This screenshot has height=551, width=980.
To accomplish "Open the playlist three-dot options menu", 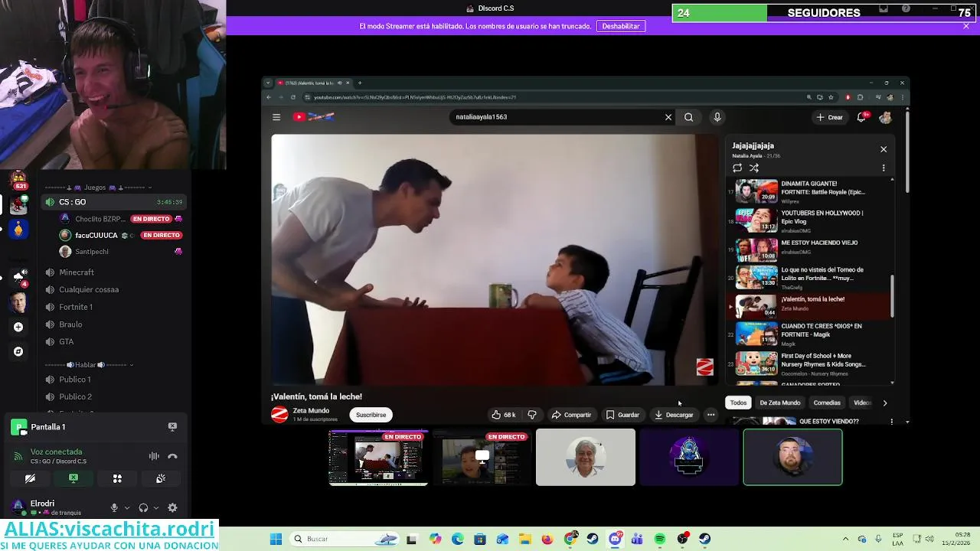I will point(884,168).
